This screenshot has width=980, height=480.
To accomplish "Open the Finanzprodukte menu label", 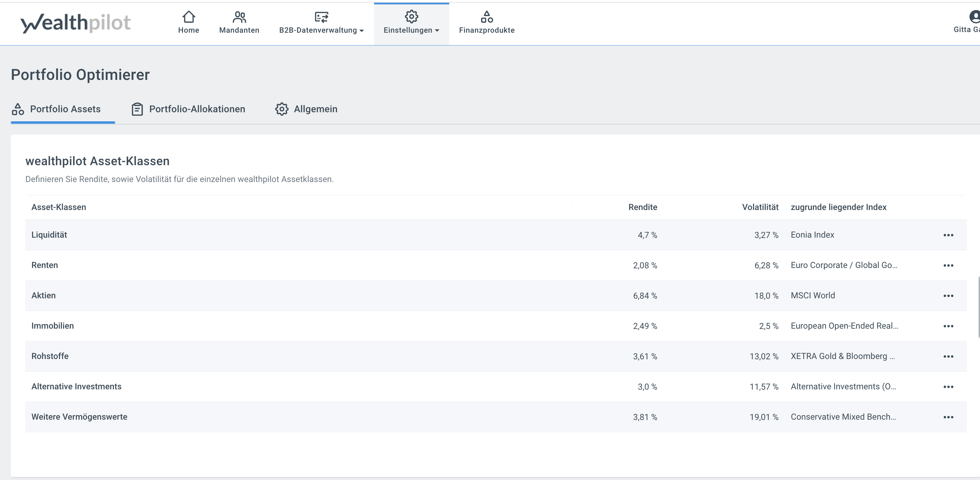I will pyautogui.click(x=487, y=30).
